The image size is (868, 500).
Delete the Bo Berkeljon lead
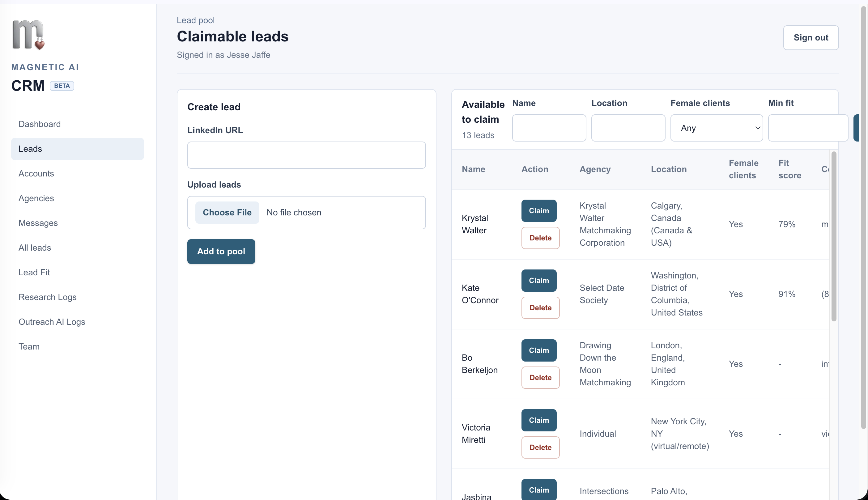[540, 377]
